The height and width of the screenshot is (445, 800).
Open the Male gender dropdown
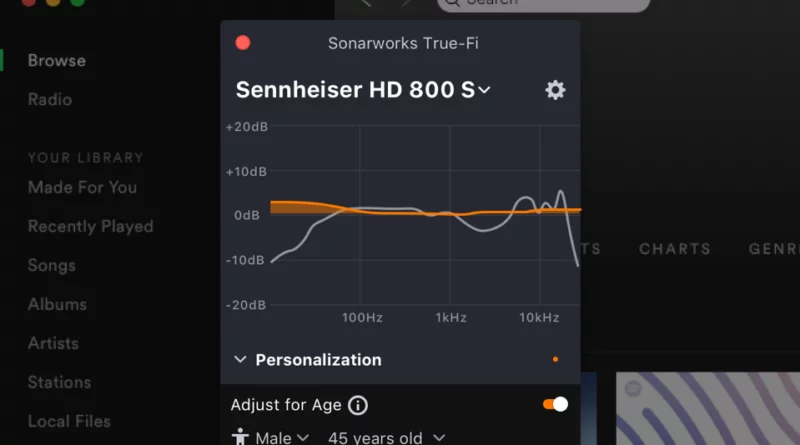(282, 438)
